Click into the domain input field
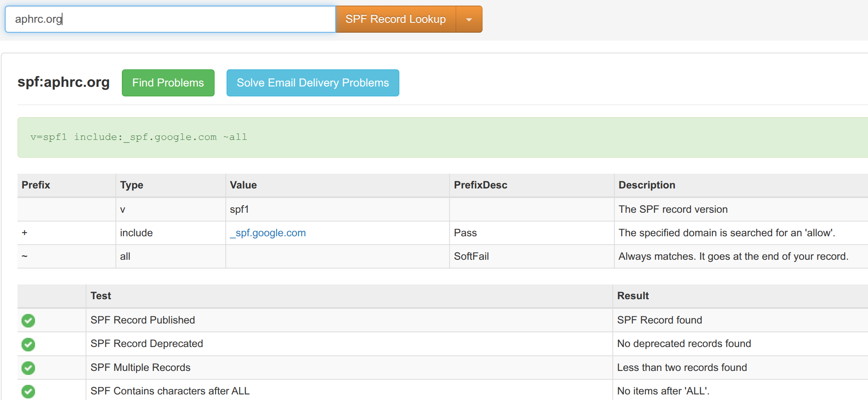868x400 pixels. pos(170,19)
